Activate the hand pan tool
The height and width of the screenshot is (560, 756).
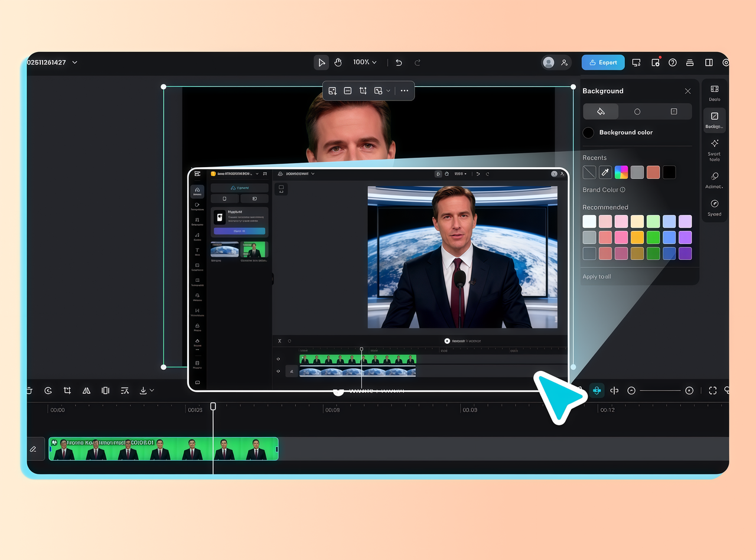[338, 63]
